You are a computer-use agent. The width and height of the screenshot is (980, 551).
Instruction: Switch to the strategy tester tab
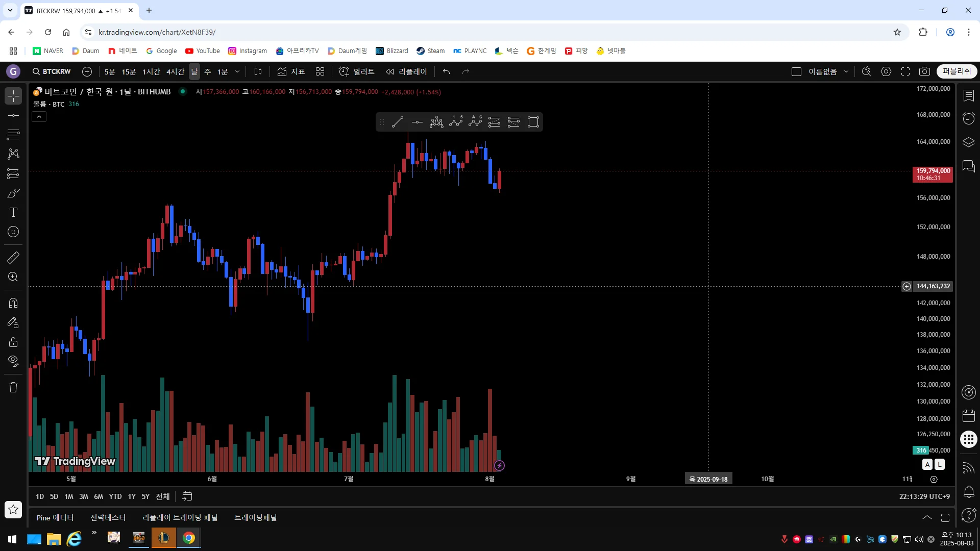pyautogui.click(x=108, y=517)
